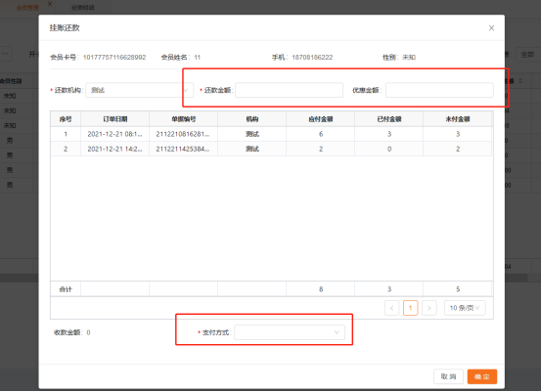Close the 会员管理 tab with its X
The width and height of the screenshot is (541, 392).
(x=50, y=4)
